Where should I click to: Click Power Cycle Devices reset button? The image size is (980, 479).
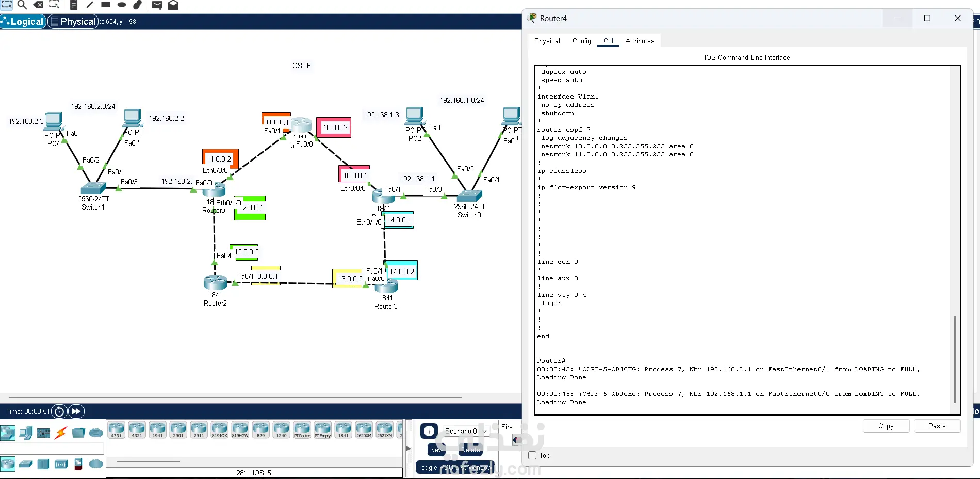click(x=59, y=411)
